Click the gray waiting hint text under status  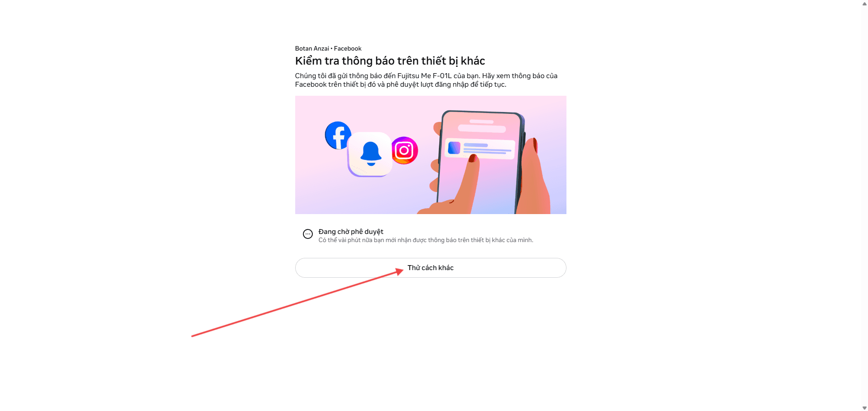coord(426,240)
